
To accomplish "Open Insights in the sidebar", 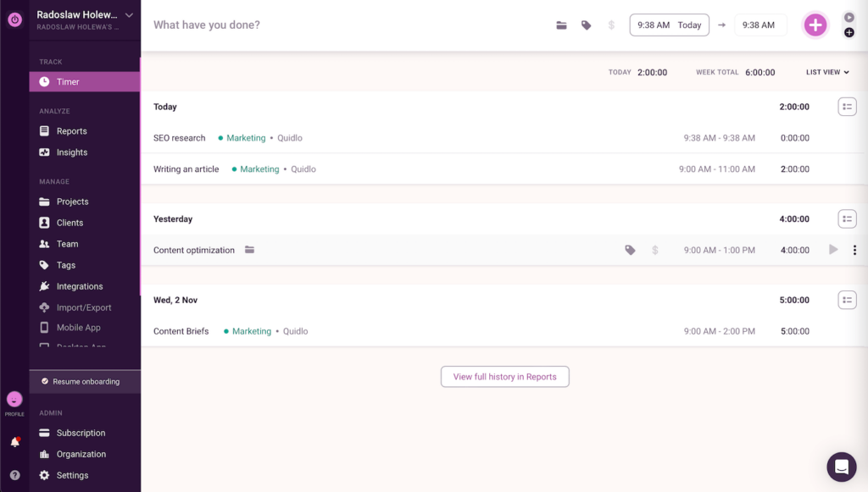I will pos(71,152).
